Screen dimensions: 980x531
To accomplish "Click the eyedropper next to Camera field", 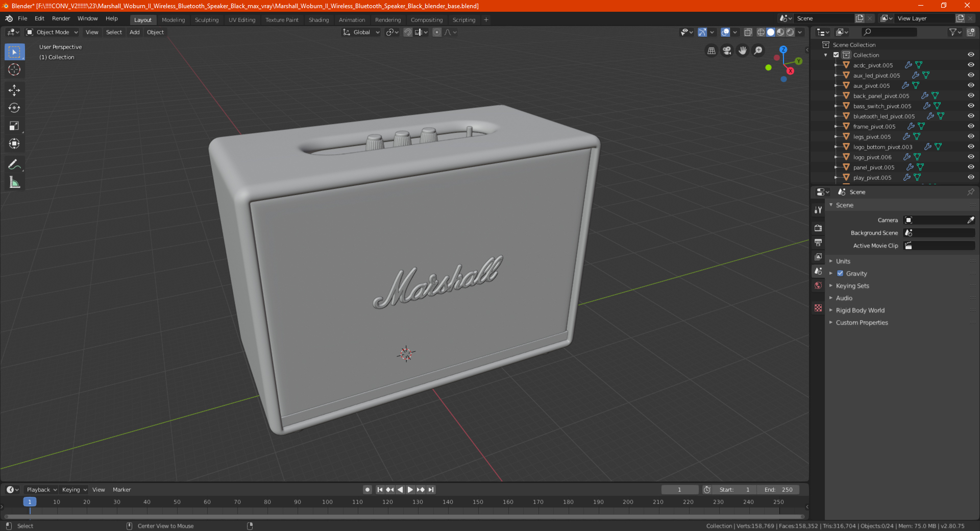I will point(971,220).
